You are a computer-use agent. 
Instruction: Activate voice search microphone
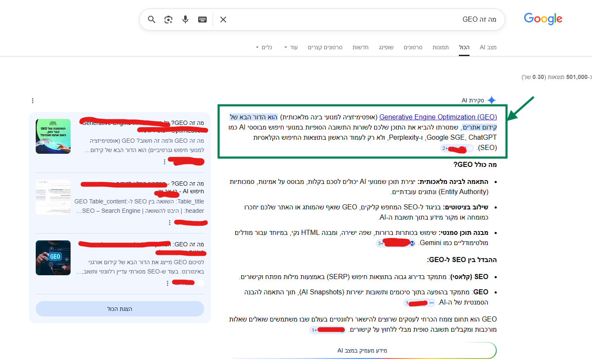185,19
